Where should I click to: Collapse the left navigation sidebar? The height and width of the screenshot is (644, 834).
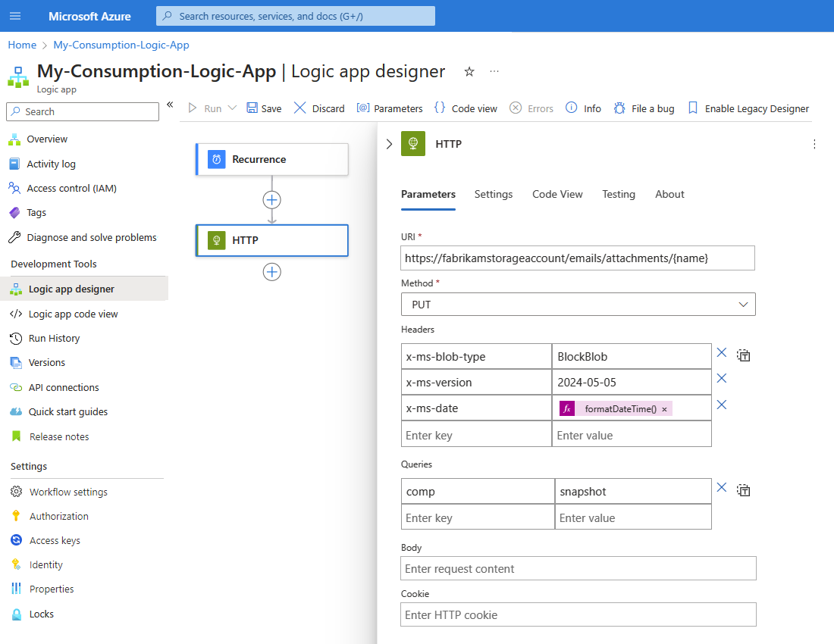coord(170,105)
